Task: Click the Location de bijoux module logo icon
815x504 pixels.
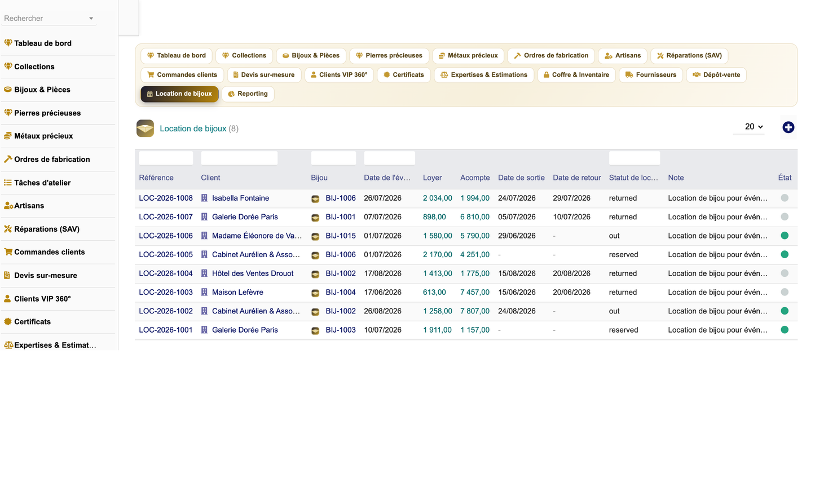Action: [x=145, y=128]
